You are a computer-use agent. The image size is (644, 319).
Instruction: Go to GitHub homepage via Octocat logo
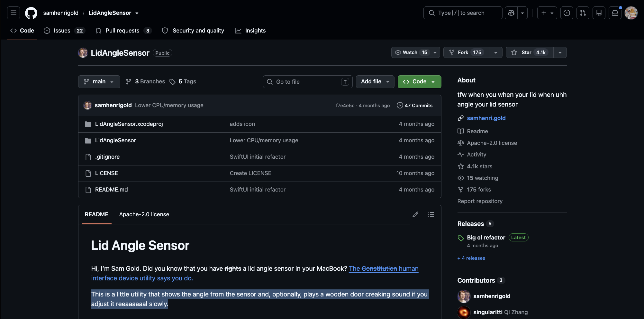click(x=31, y=13)
